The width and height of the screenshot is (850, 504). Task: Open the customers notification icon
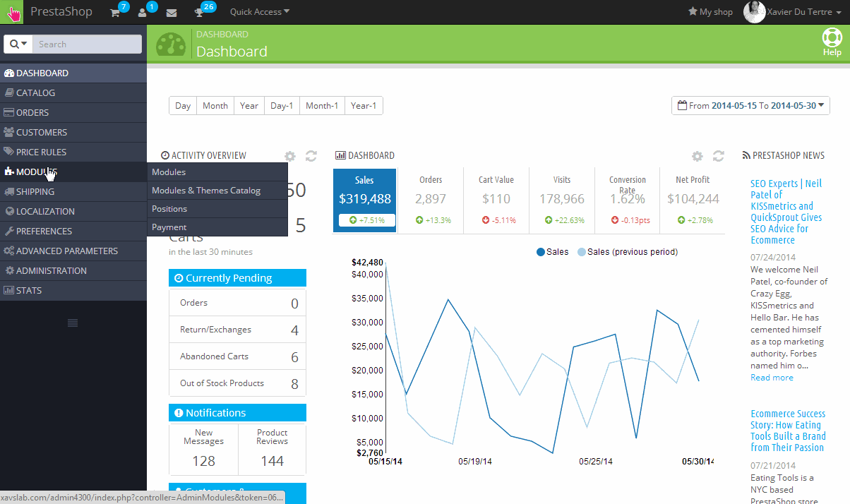pos(143,13)
